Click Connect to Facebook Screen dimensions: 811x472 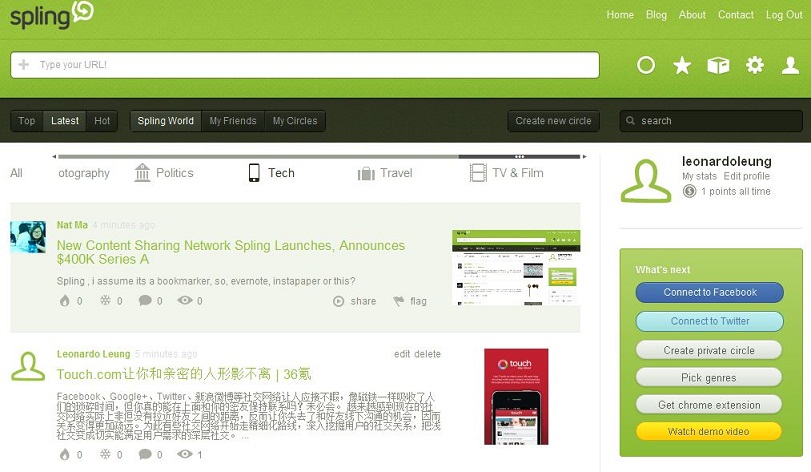tap(710, 293)
